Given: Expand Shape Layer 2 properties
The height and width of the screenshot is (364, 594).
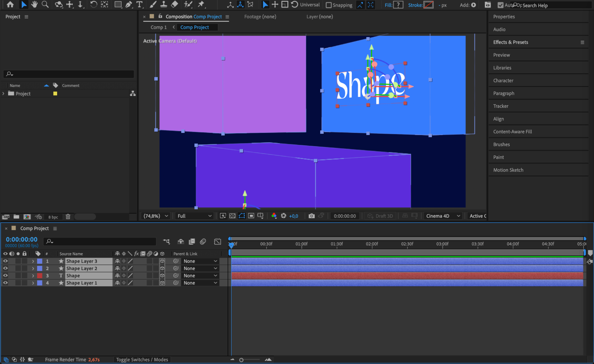Looking at the screenshot, I should pos(33,268).
